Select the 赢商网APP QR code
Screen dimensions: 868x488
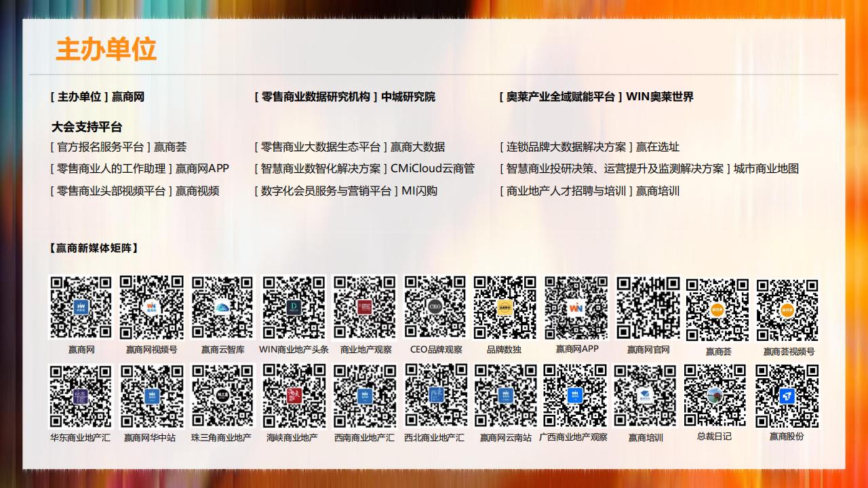[x=576, y=307]
